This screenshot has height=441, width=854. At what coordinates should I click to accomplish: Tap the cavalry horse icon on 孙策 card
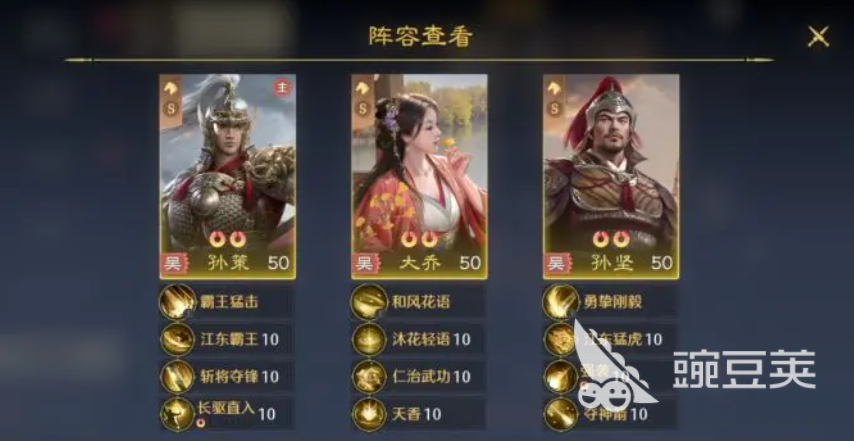[171, 88]
